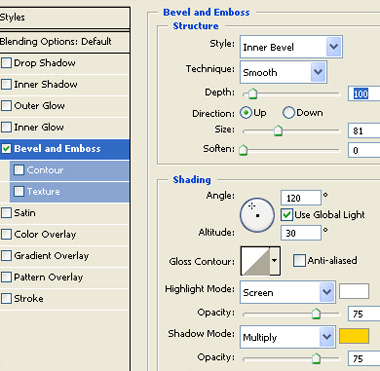The image size is (380, 371).
Task: Click the Angle field showing 120
Action: (301, 198)
